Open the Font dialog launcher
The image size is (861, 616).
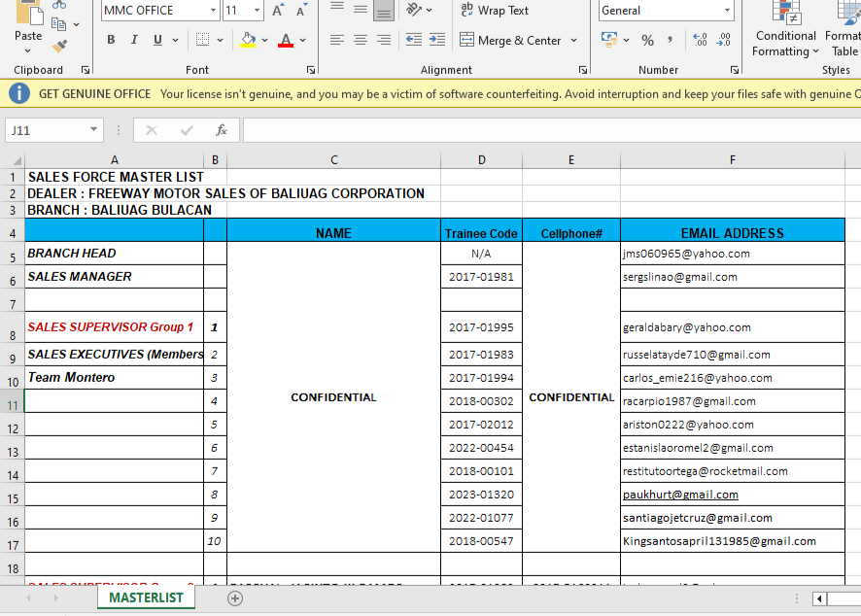(x=311, y=70)
